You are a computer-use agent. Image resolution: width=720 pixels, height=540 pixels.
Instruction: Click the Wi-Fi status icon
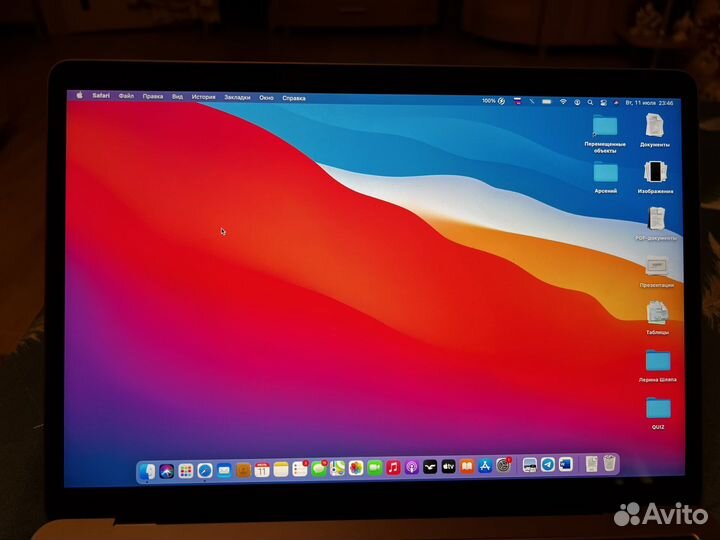pyautogui.click(x=563, y=102)
